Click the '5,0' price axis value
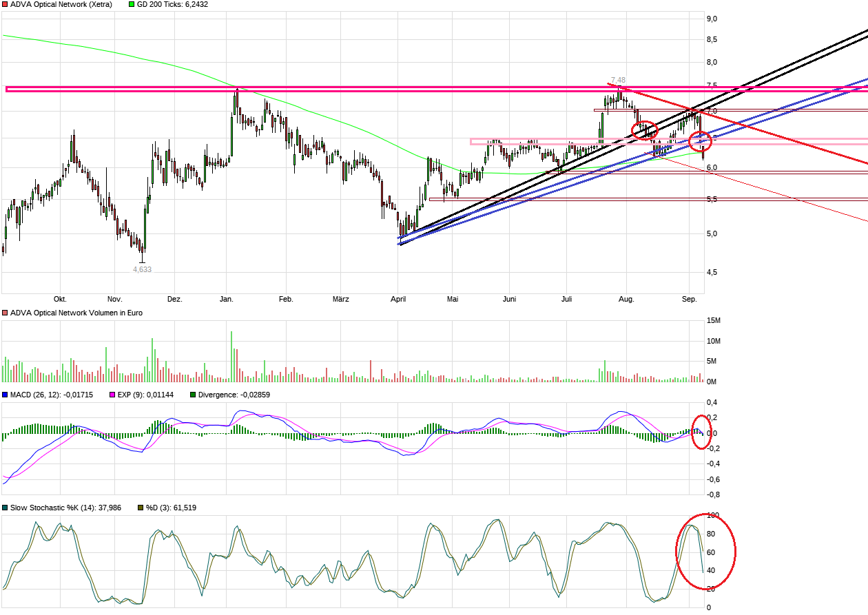The image size is (868, 615). click(x=712, y=233)
